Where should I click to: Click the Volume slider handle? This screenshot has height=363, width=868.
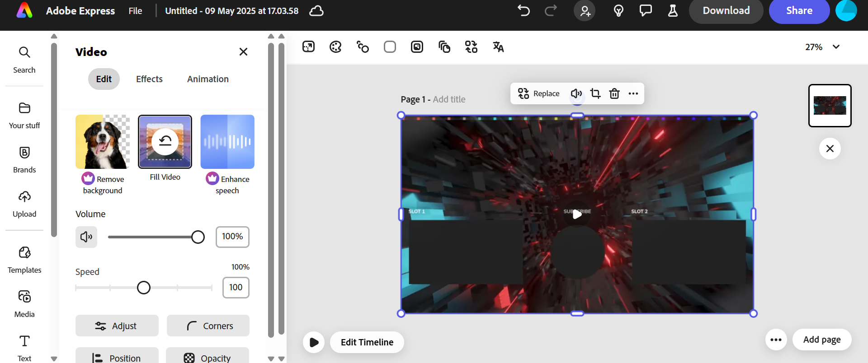tap(198, 237)
